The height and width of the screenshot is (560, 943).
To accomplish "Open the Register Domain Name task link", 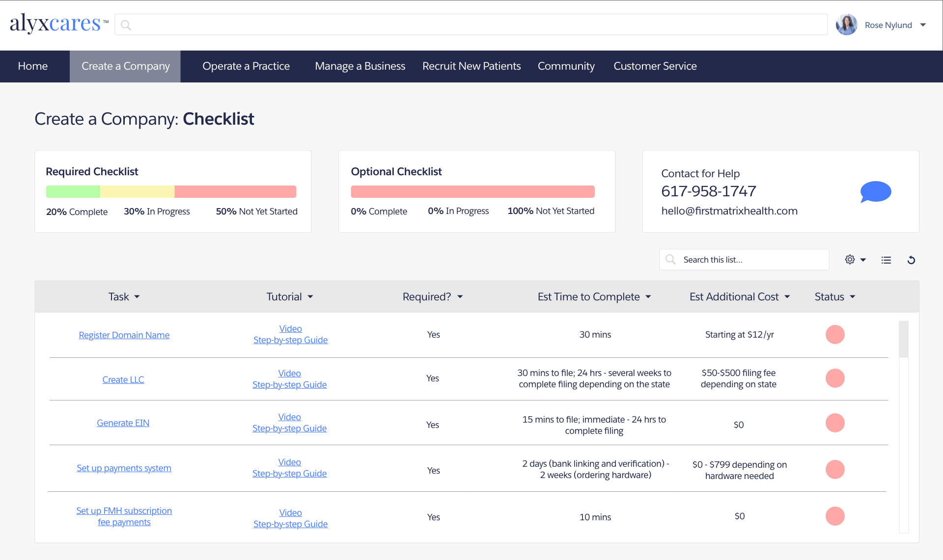I will pyautogui.click(x=124, y=335).
